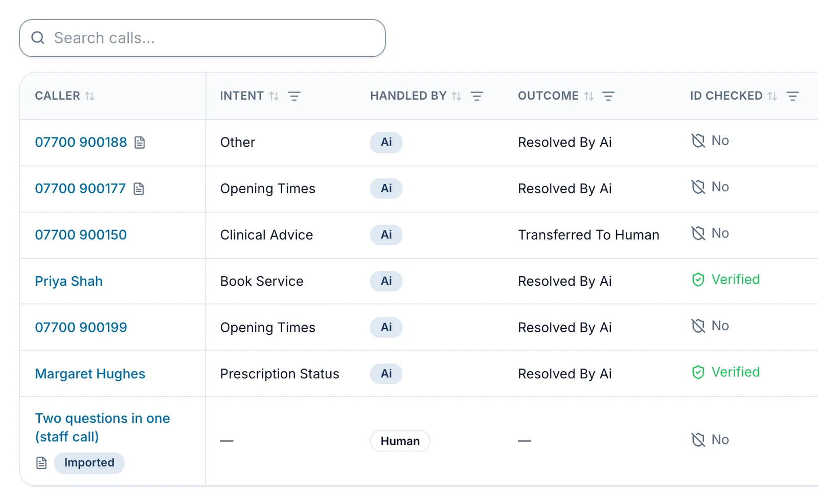The image size is (818, 504).
Task: Open Margaret Hughes's call record
Action: 90,374
